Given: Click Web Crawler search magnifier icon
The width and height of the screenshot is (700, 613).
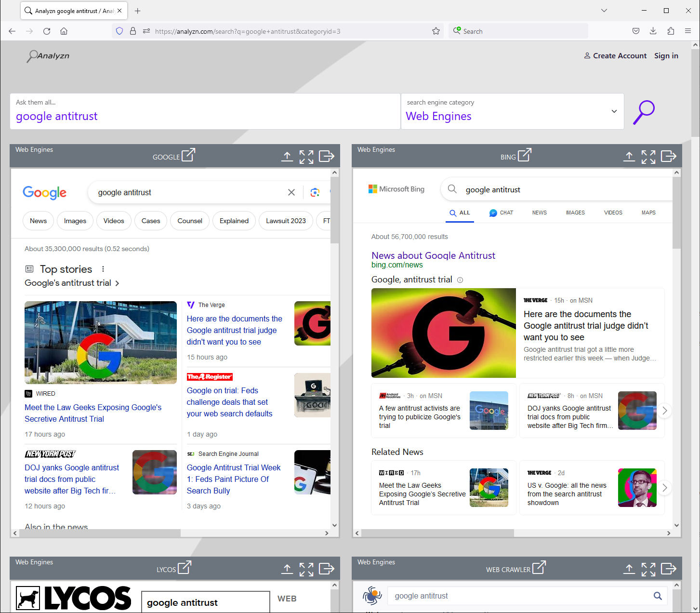Looking at the screenshot, I should click(658, 596).
